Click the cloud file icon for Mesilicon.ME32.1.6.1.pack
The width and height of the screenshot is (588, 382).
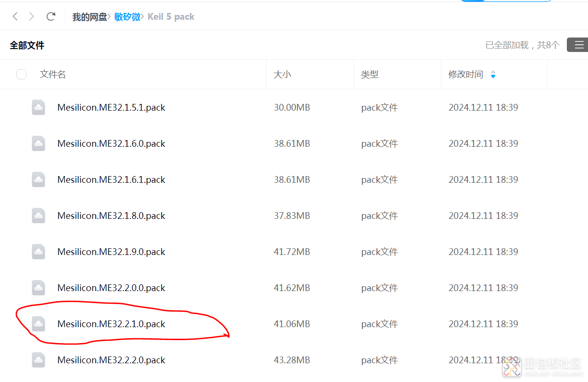click(x=38, y=179)
